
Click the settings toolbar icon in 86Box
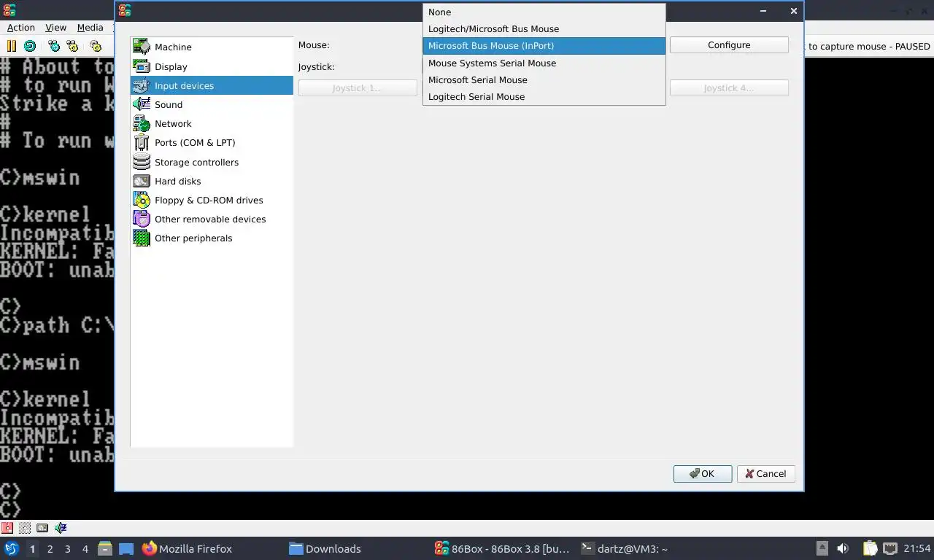(96, 46)
